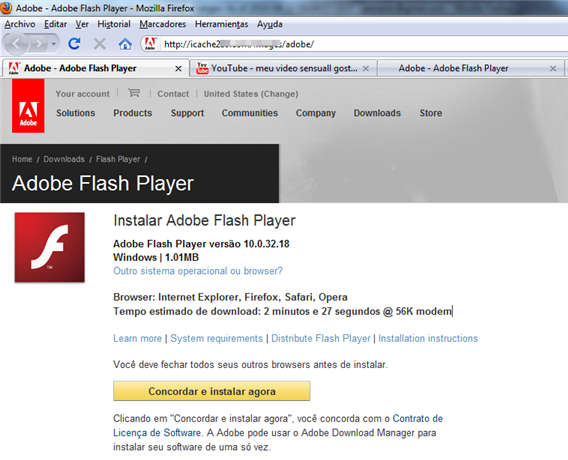The image size is (568, 460).
Task: Close the YouTube tab
Action: [366, 68]
